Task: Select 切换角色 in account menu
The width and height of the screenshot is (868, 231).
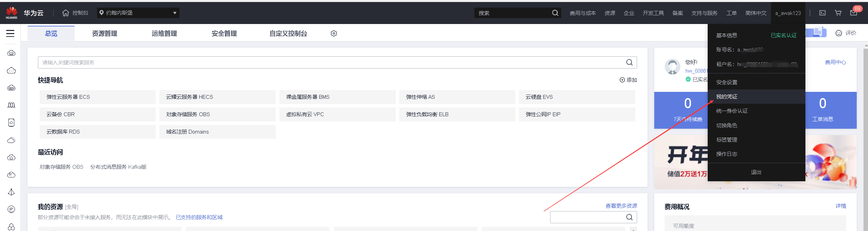Action: 756,126
